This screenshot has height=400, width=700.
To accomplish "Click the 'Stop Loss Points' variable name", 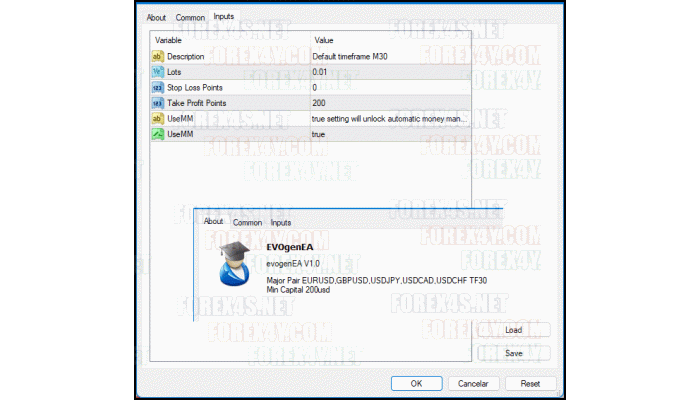I will pos(195,88).
